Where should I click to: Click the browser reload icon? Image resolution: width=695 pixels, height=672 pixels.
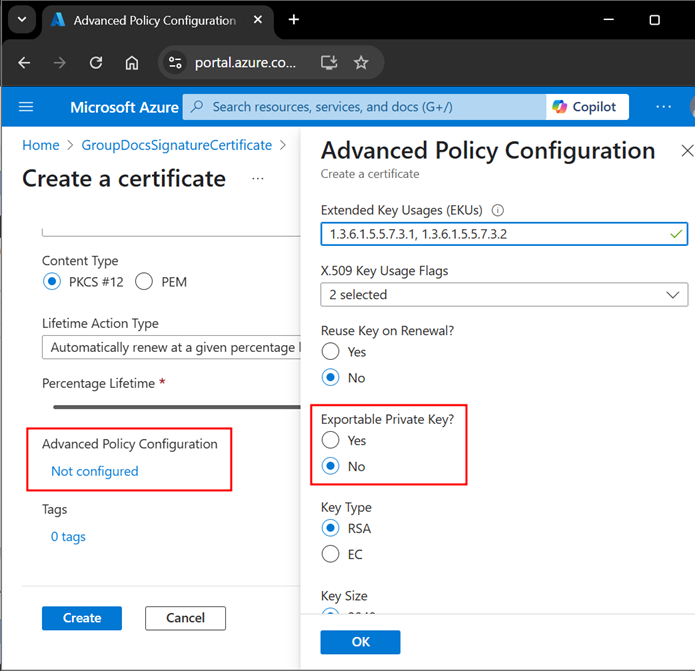(x=96, y=62)
